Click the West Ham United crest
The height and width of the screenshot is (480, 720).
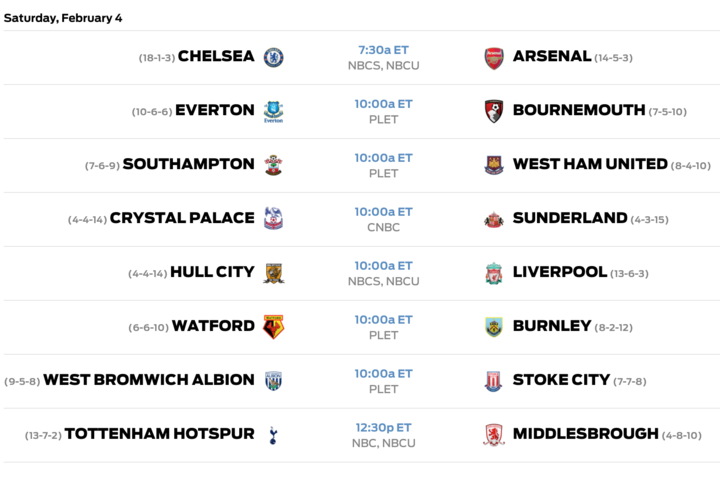494,165
